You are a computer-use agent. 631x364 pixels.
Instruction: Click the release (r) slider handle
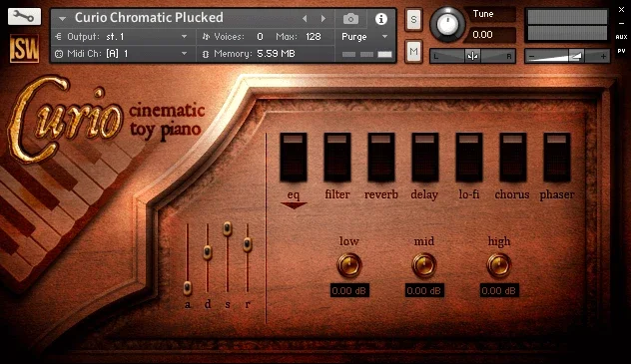248,244
